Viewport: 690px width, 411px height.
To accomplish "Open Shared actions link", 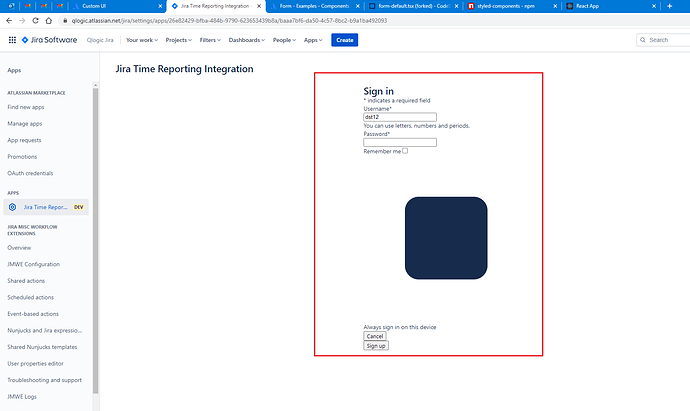I will (26, 281).
